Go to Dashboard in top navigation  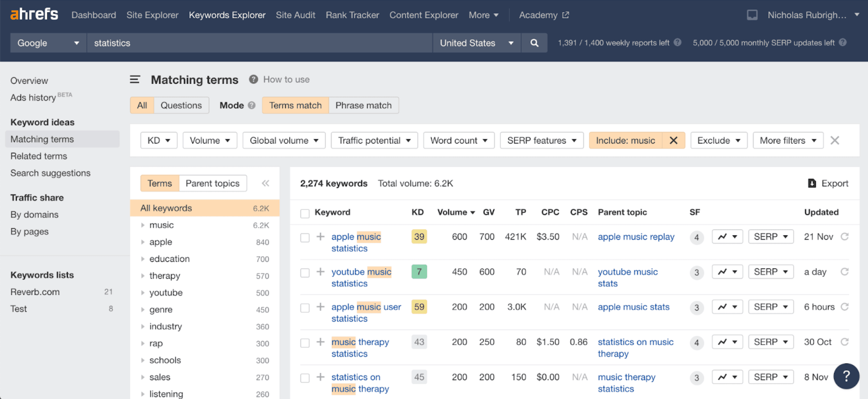click(x=94, y=15)
